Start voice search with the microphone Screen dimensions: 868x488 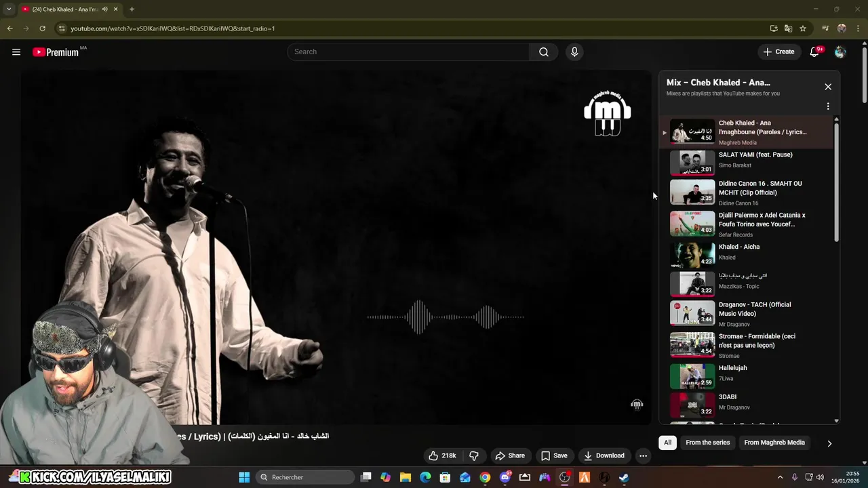(x=574, y=52)
